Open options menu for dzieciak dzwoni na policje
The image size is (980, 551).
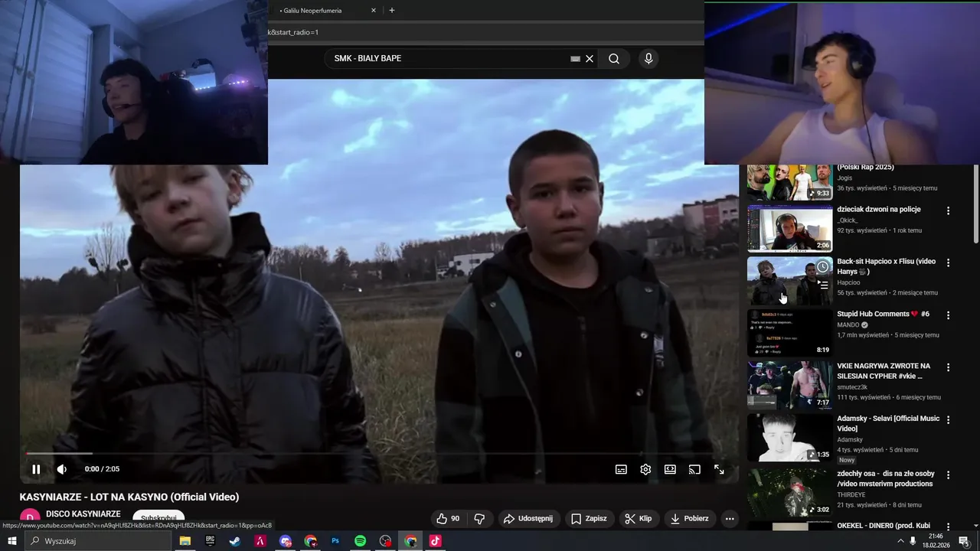[949, 210]
